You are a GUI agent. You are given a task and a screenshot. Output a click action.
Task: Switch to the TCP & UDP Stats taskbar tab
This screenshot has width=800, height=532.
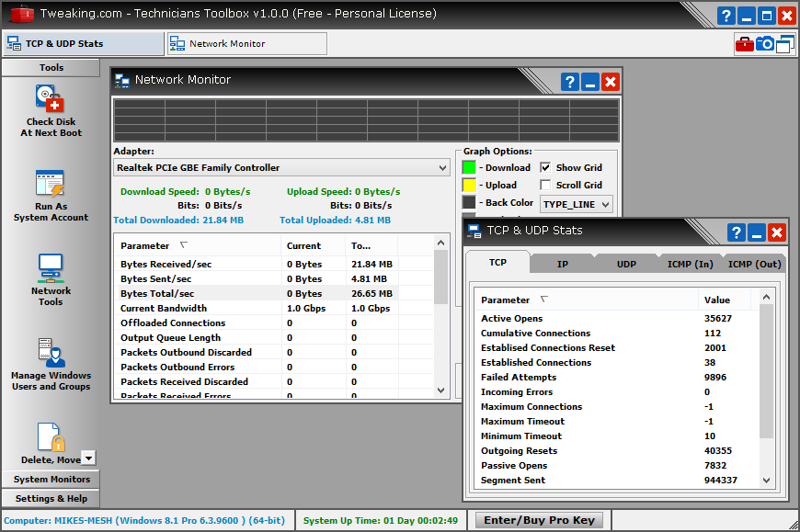pyautogui.click(x=85, y=44)
